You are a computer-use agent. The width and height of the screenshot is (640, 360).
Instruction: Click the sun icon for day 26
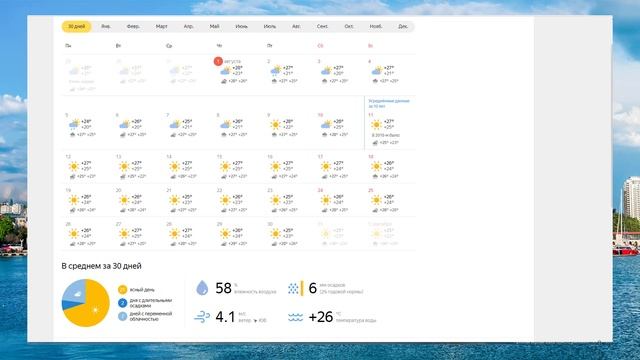click(x=74, y=234)
